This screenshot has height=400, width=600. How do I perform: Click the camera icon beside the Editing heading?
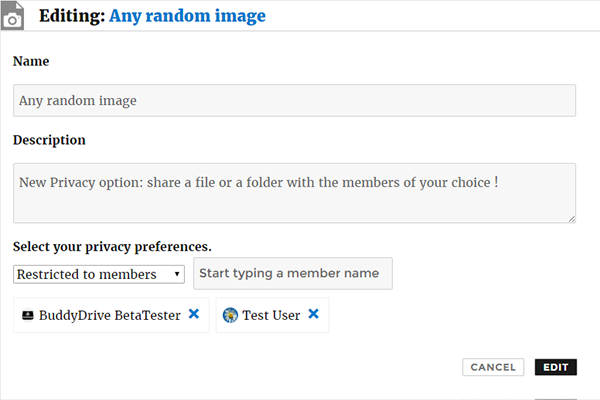click(14, 17)
